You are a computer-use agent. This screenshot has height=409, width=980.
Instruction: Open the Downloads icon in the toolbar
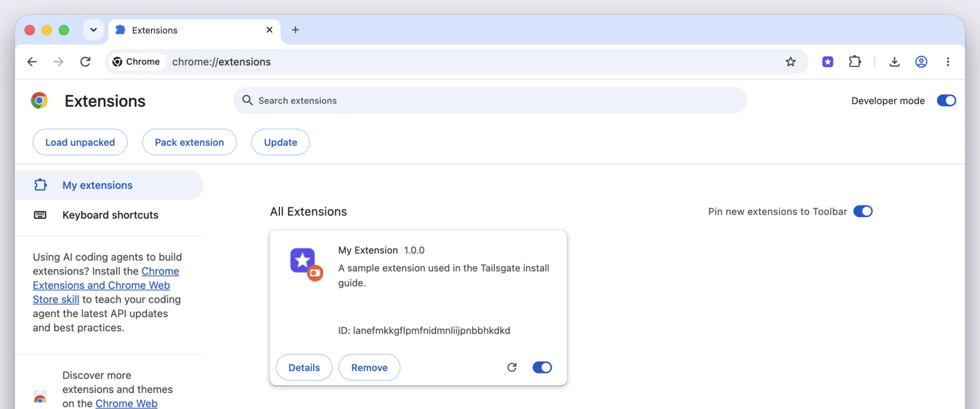pyautogui.click(x=894, y=62)
